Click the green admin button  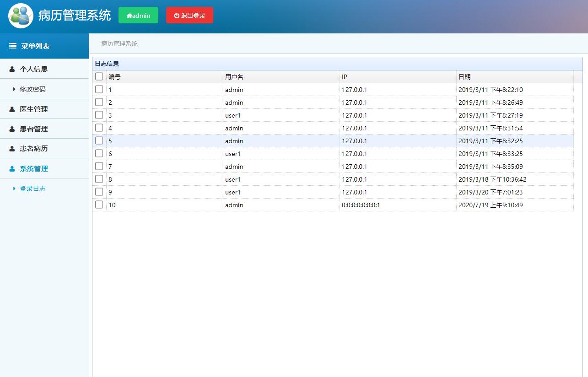pyautogui.click(x=138, y=15)
